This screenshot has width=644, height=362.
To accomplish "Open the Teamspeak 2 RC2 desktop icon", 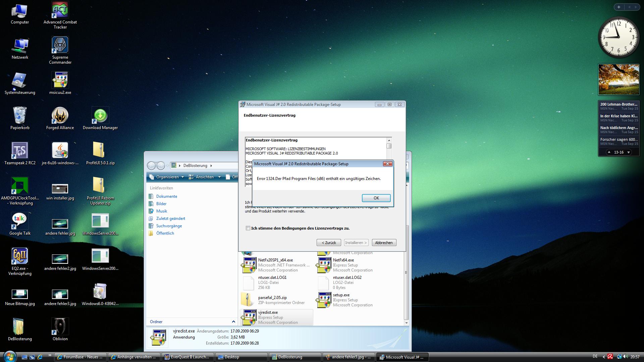I will click(x=20, y=151).
